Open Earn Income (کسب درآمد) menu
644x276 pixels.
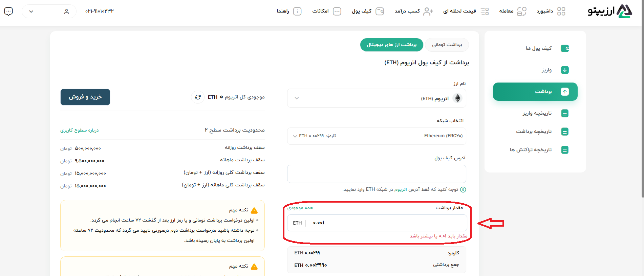tap(407, 11)
